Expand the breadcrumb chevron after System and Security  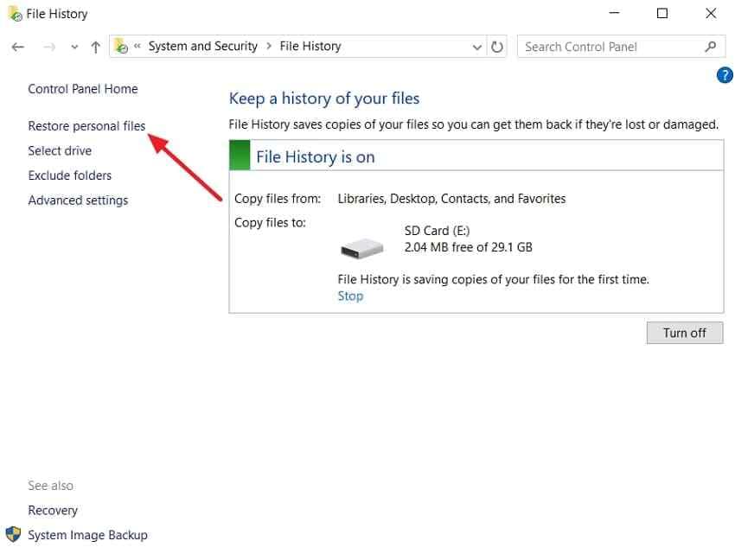tap(269, 47)
